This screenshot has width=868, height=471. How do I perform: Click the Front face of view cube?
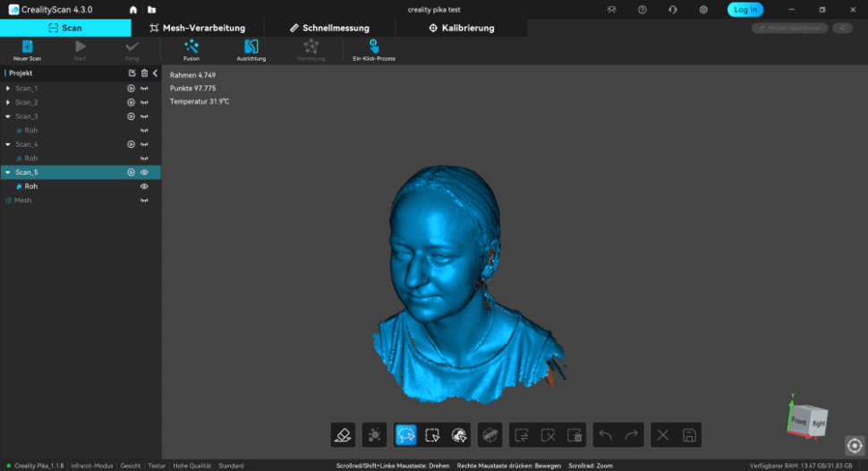pos(798,421)
